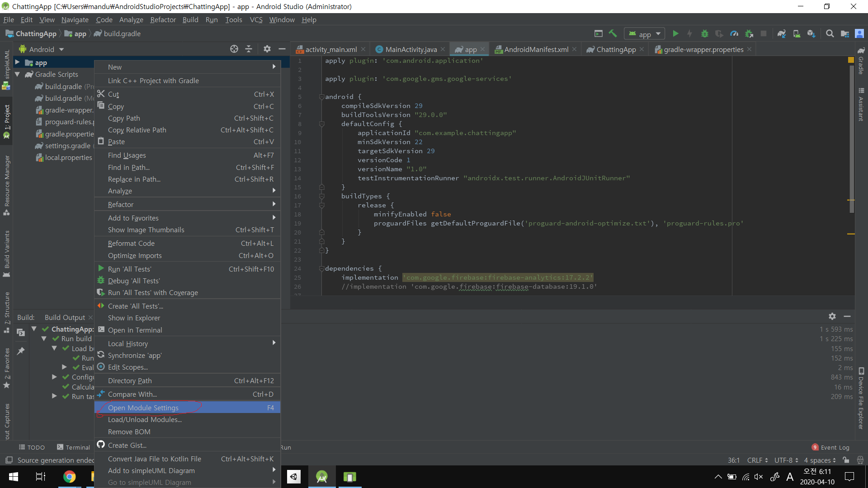Image resolution: width=868 pixels, height=488 pixels.
Task: Open the Build menu in menu bar
Action: click(190, 19)
